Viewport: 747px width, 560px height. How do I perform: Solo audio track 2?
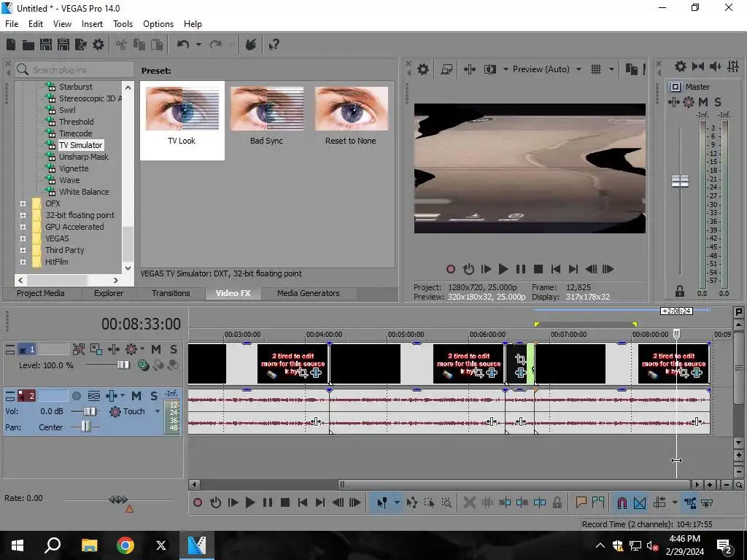[153, 396]
